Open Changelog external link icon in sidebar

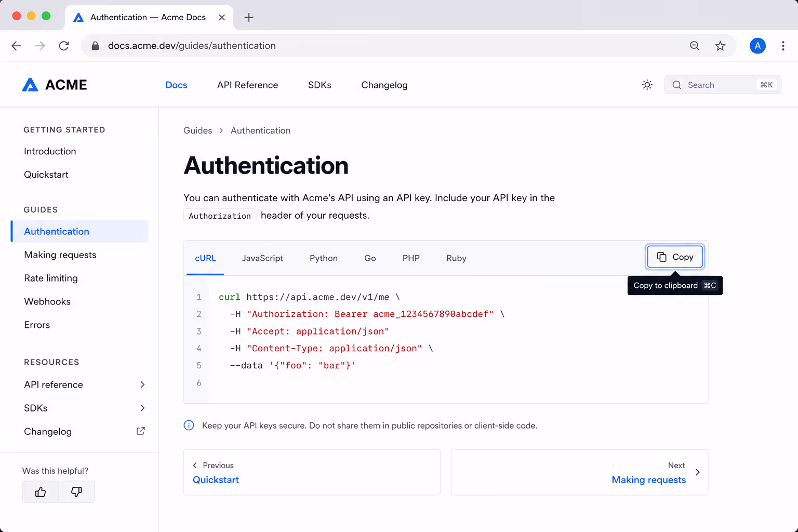141,431
